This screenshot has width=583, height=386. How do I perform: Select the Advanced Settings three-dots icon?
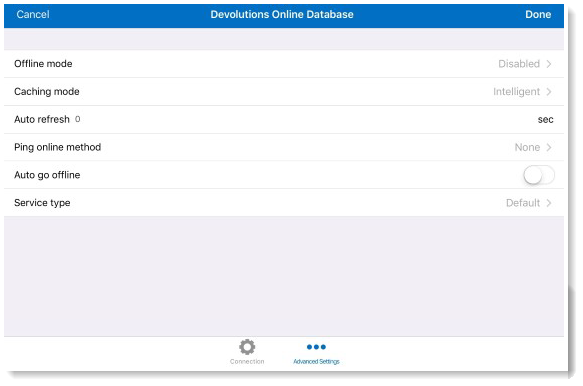(x=316, y=347)
